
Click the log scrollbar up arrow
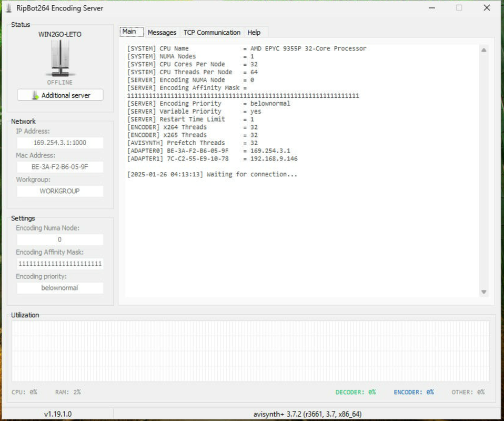[x=484, y=50]
